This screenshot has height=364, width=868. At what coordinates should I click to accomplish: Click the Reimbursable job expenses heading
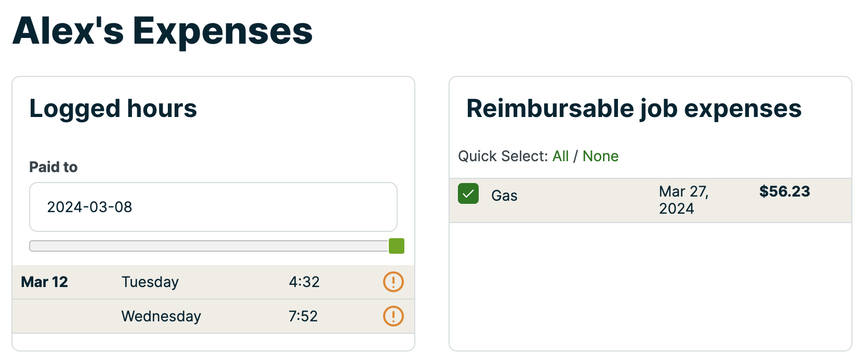click(x=634, y=109)
